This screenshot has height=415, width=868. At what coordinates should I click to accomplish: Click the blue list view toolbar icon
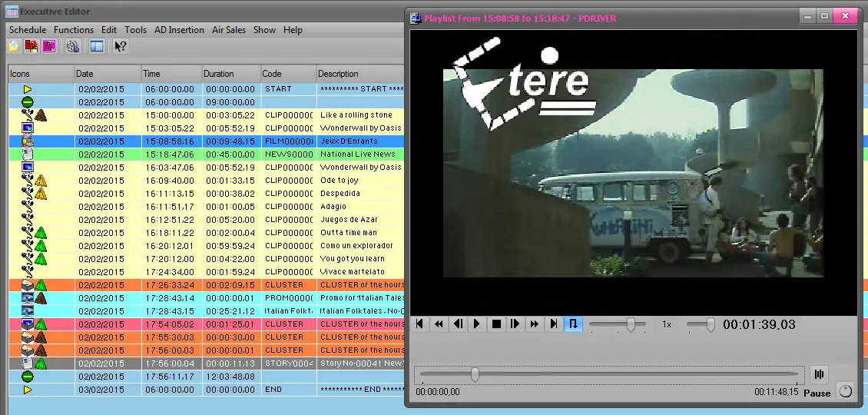tap(97, 47)
